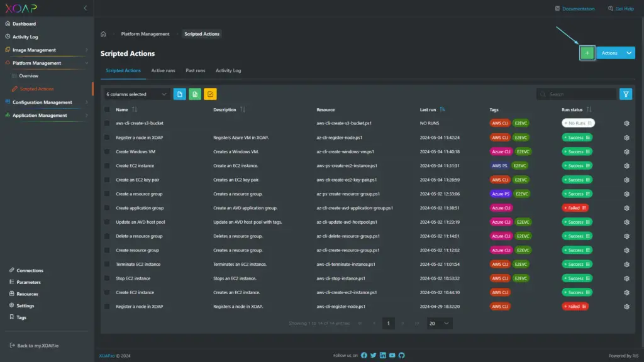Check the Create a resource group checkbox
The height and width of the screenshot is (362, 644).
tap(107, 194)
